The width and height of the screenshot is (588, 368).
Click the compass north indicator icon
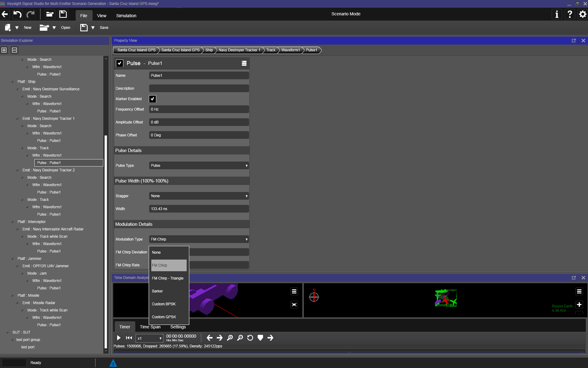point(314,296)
